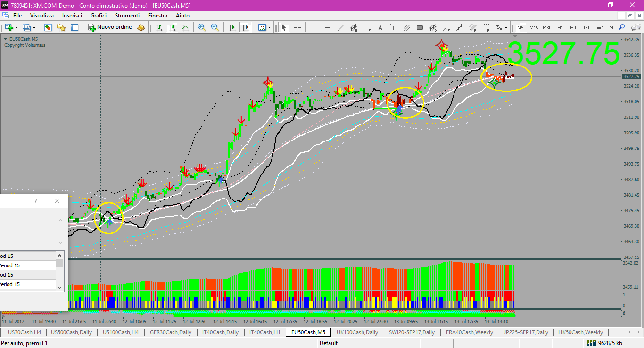Click the search magnifier icon
Screen dimensions: 644x348
point(622,27)
